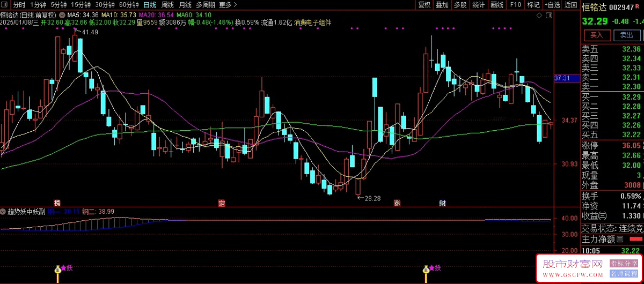
Task: Click the 37.31 price axis marker
Action: tap(567, 78)
